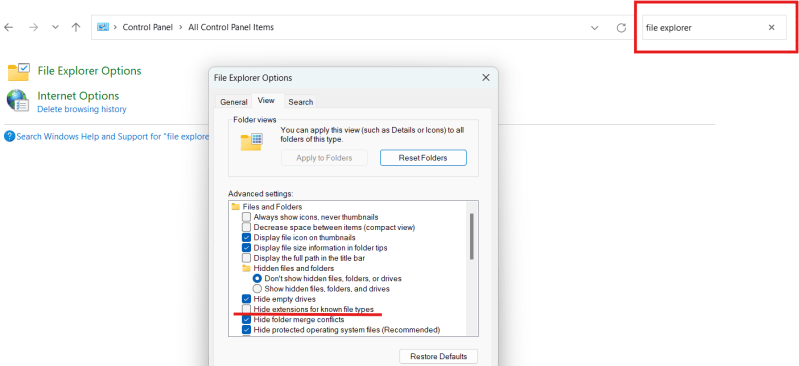Switch to the Search tab
Viewport: 799px width, 366px height.
pos(301,102)
